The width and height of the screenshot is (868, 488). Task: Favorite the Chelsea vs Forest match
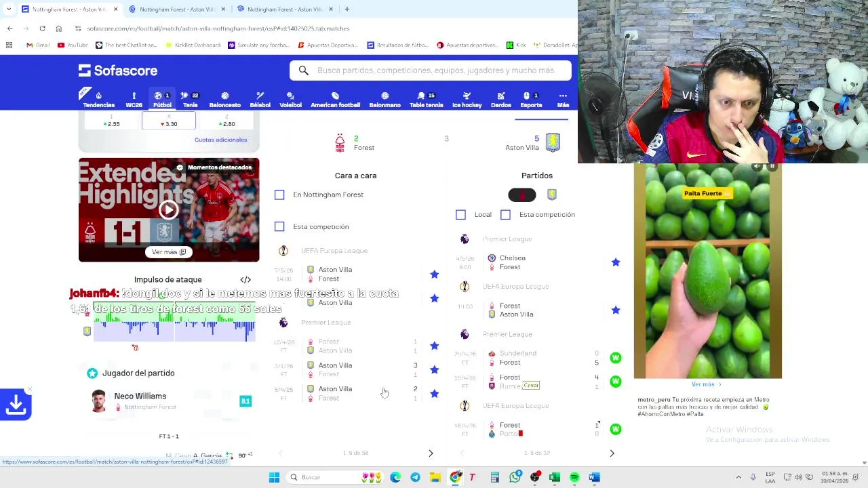point(616,262)
